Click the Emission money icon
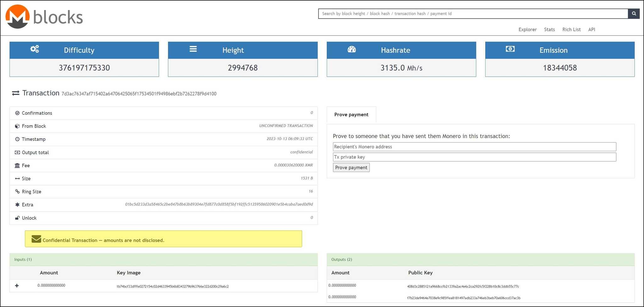The height and width of the screenshot is (307, 644). pyautogui.click(x=510, y=49)
